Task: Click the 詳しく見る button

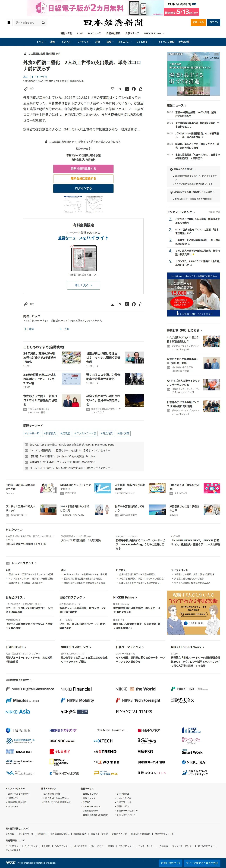Action: coord(83,285)
